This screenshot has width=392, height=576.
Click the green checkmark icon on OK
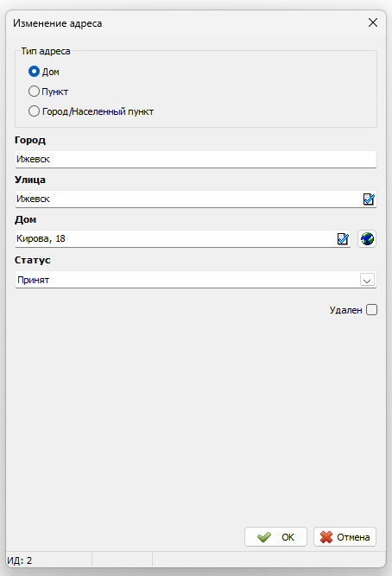coord(264,537)
